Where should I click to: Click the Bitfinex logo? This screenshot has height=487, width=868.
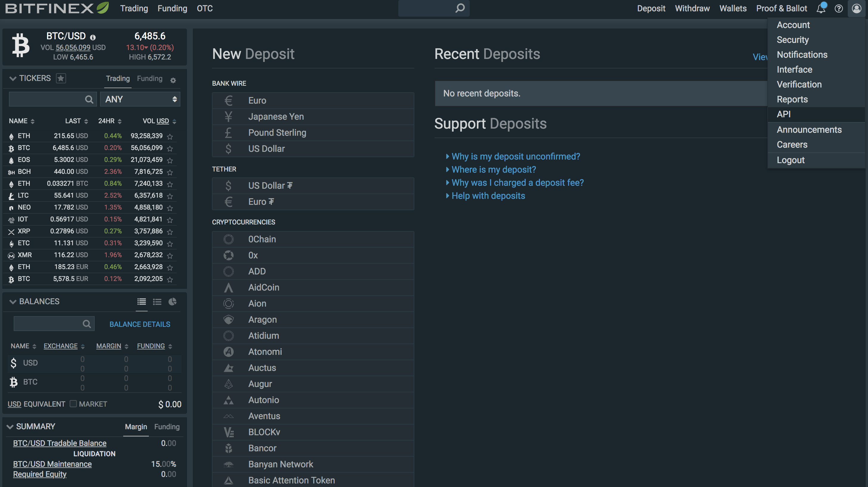tap(57, 8)
